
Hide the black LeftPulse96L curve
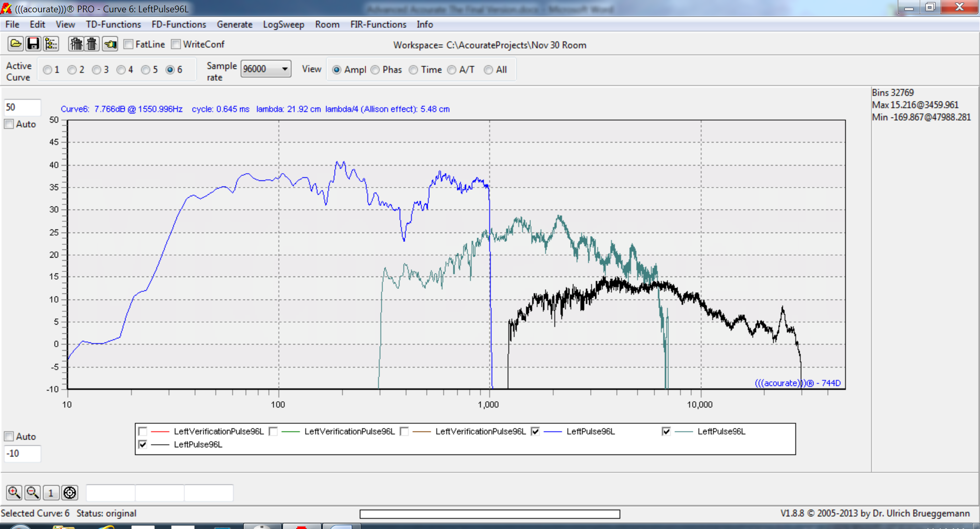click(143, 445)
